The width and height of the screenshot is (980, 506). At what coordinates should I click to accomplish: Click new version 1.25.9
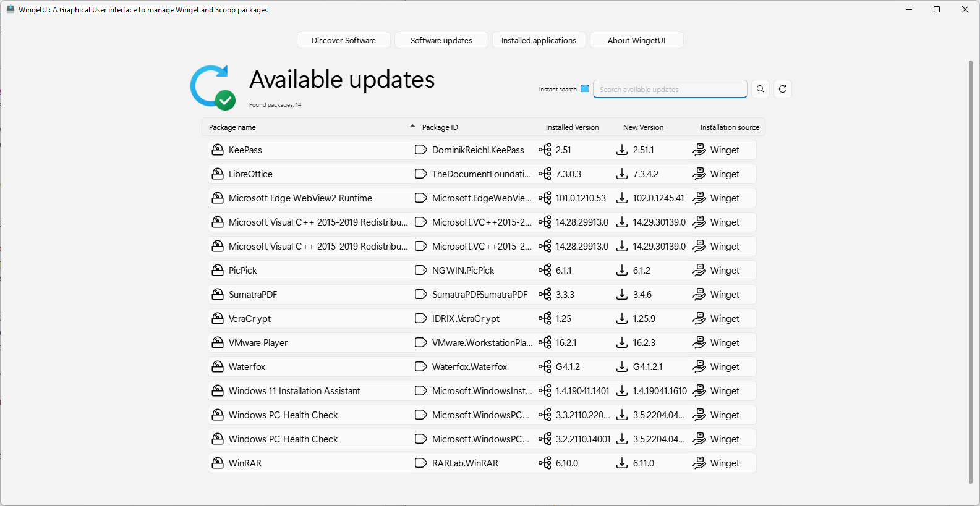tap(644, 319)
